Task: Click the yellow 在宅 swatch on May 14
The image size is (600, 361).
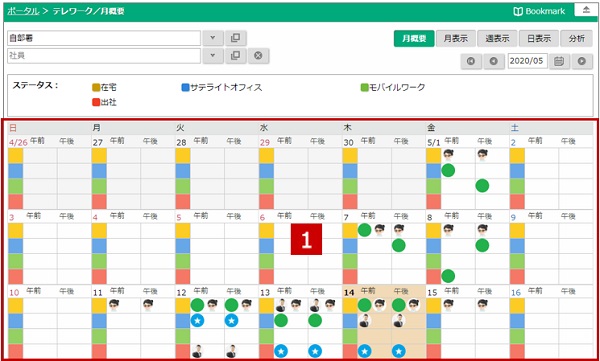Action: [350, 305]
